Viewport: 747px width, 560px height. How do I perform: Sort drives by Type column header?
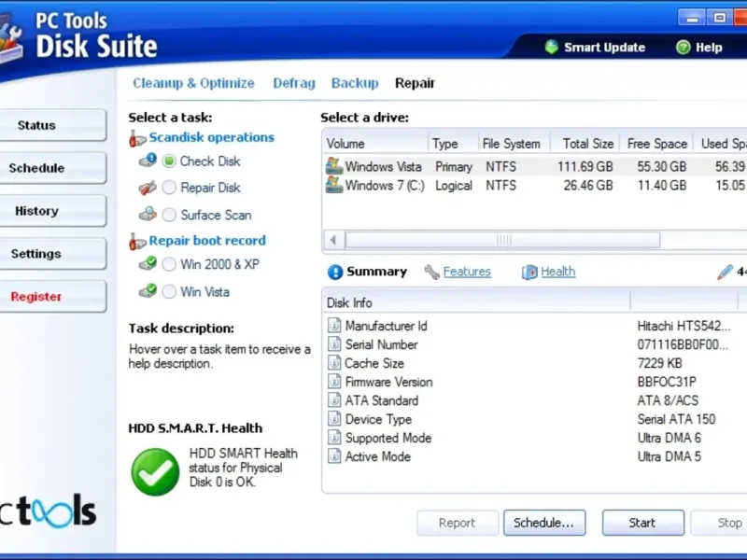pyautogui.click(x=453, y=144)
